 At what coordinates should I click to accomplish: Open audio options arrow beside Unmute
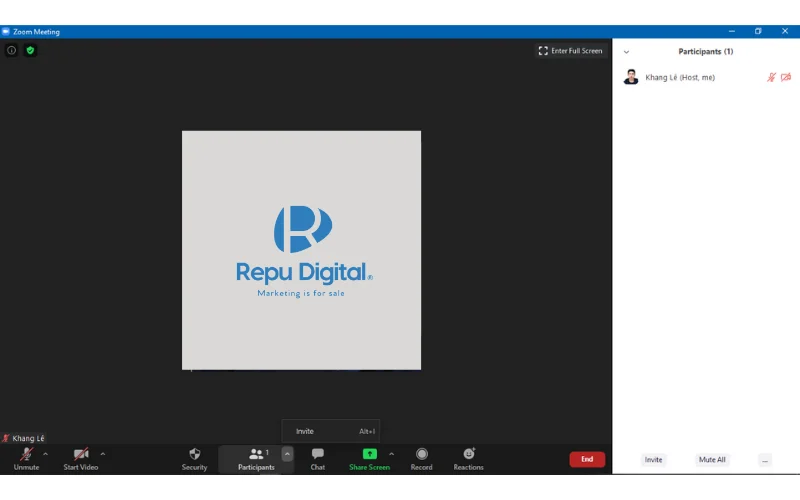point(45,454)
